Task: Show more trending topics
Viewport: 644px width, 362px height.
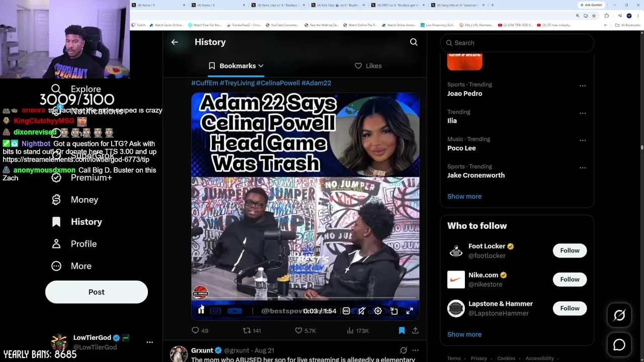Action: [x=464, y=196]
